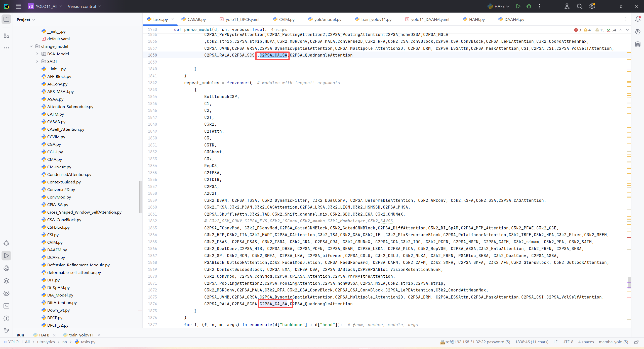
Task: Toggle the Project tool window folder icon
Action: [x=7, y=19]
